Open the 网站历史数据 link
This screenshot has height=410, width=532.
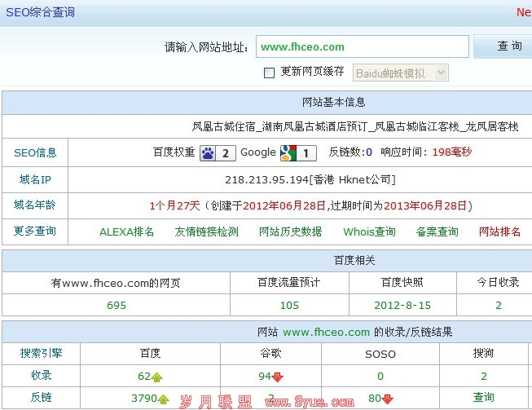coord(290,231)
